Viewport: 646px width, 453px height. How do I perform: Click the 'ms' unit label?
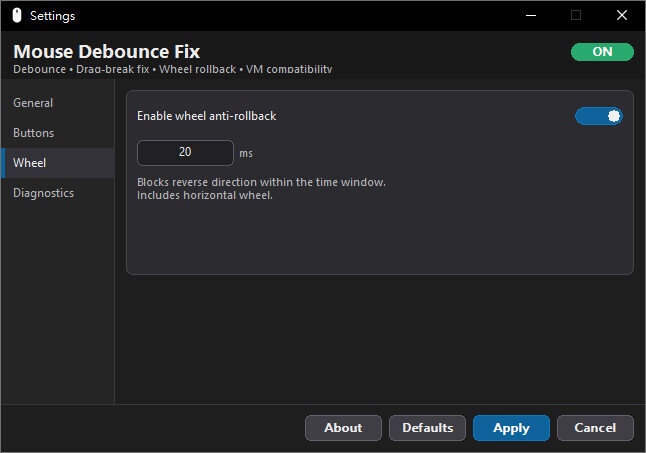pyautogui.click(x=246, y=154)
